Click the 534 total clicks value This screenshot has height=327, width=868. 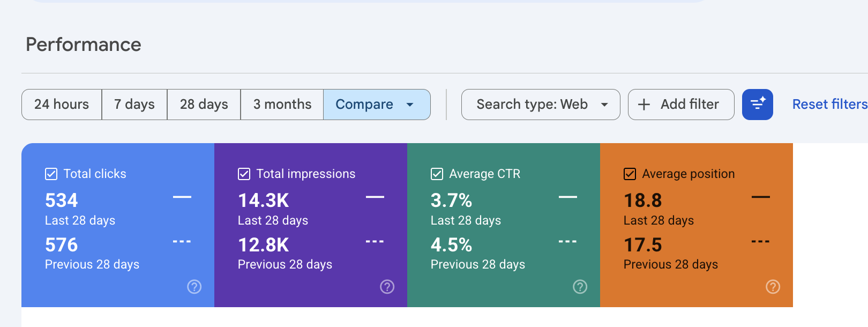(62, 200)
